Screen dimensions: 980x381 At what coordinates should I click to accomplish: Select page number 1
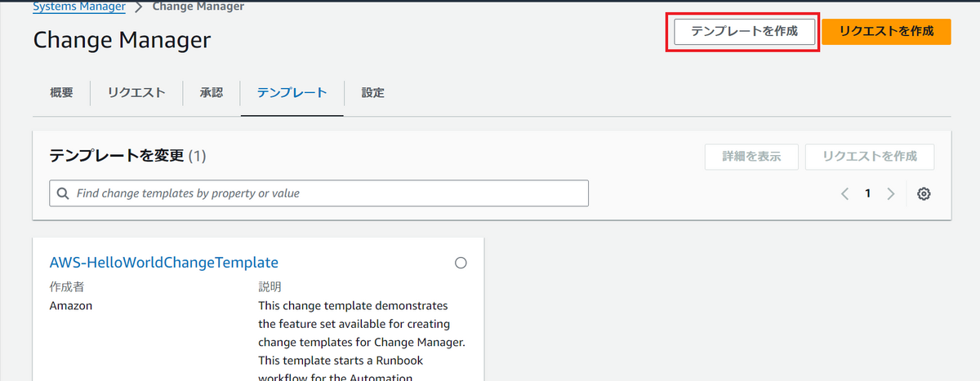point(868,194)
